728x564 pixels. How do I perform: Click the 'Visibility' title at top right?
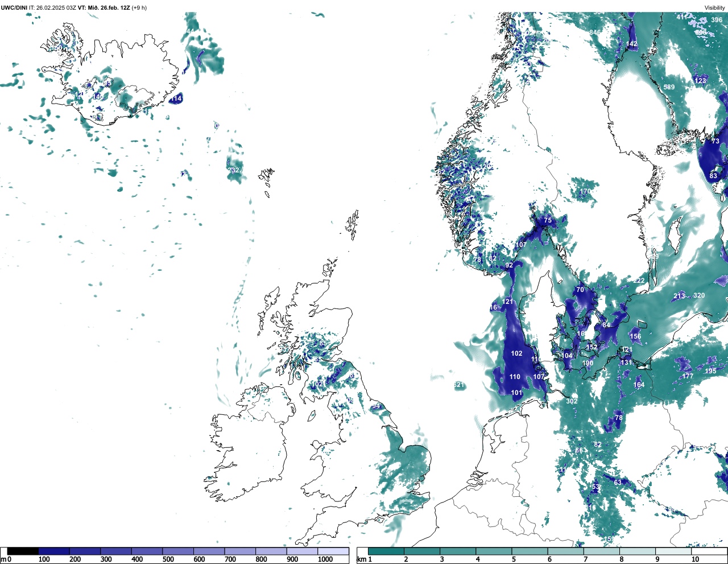(715, 7)
